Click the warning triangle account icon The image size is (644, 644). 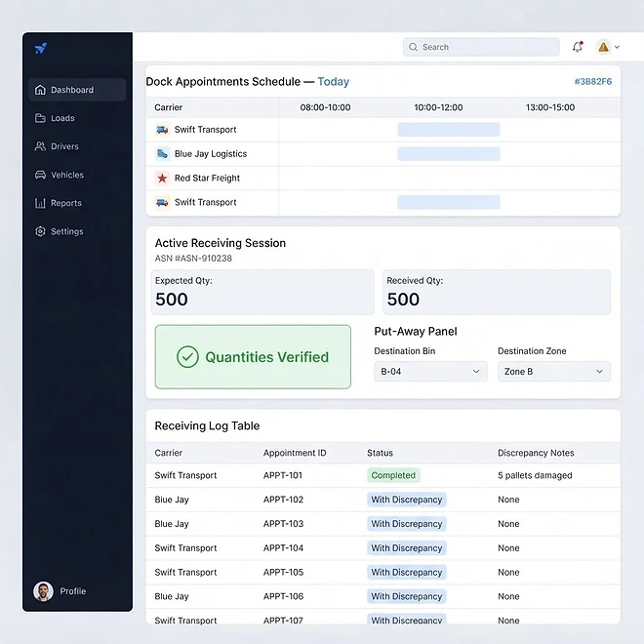pyautogui.click(x=603, y=47)
